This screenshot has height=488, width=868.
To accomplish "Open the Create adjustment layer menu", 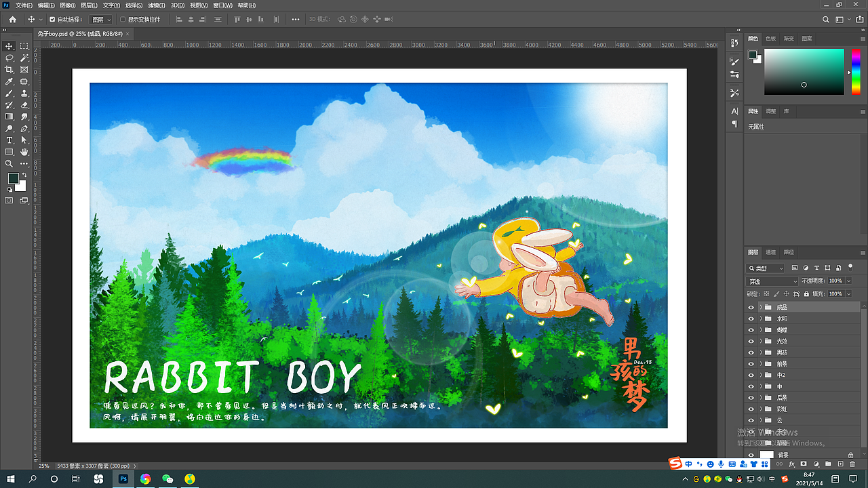I will [x=816, y=462].
